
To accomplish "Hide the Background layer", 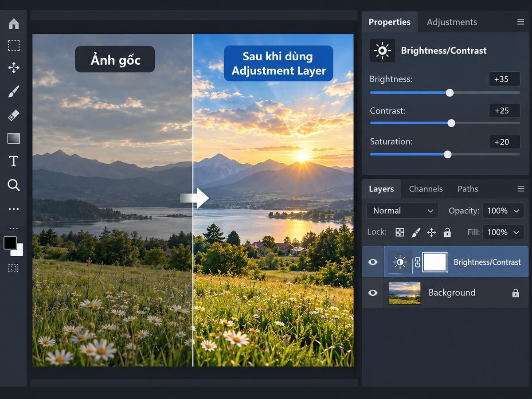I will [x=373, y=293].
